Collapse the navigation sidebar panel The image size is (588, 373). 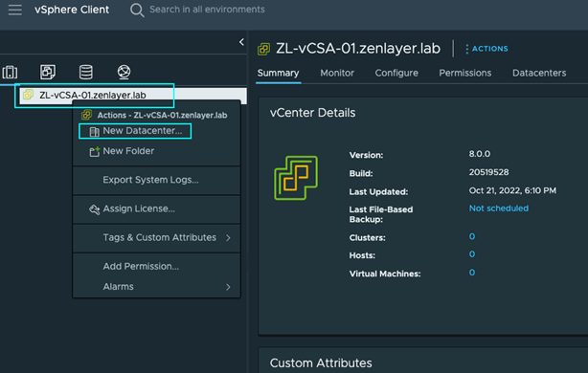(241, 42)
